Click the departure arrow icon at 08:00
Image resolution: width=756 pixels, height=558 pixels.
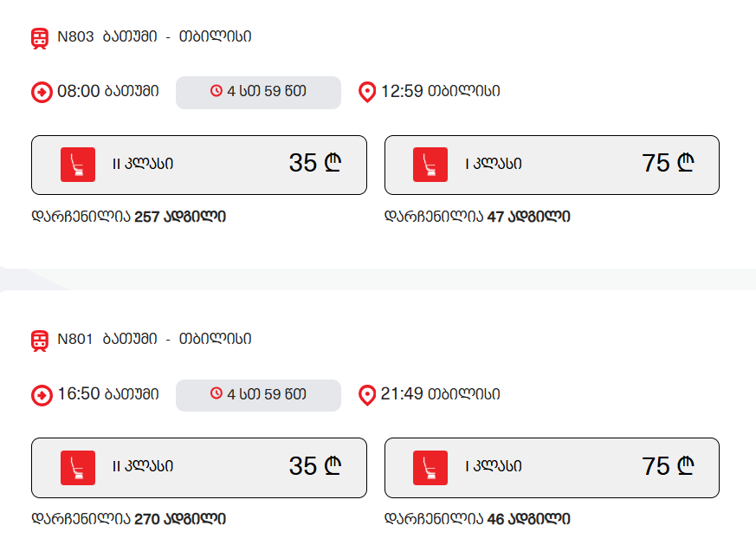click(x=42, y=92)
